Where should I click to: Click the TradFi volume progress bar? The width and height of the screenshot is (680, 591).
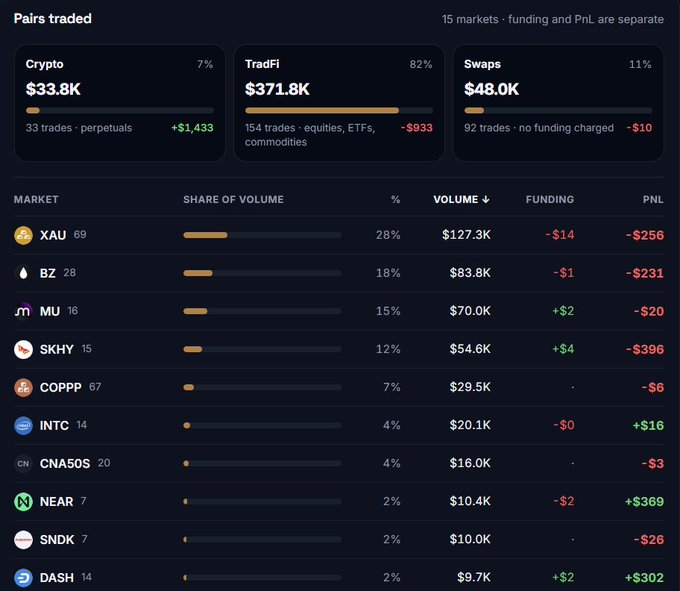pyautogui.click(x=339, y=111)
